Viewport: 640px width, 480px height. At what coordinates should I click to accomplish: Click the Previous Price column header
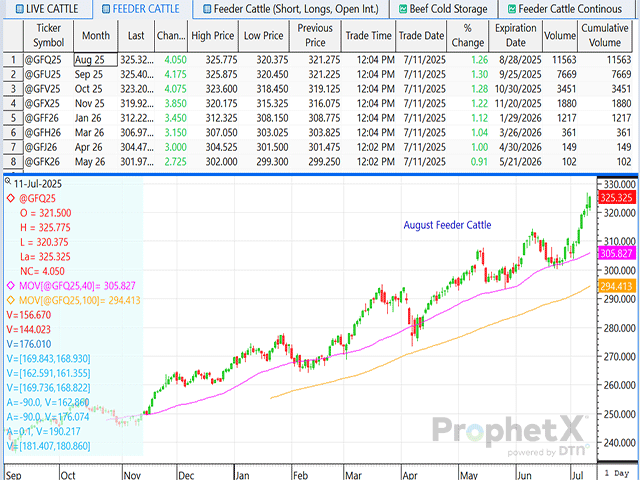point(315,36)
